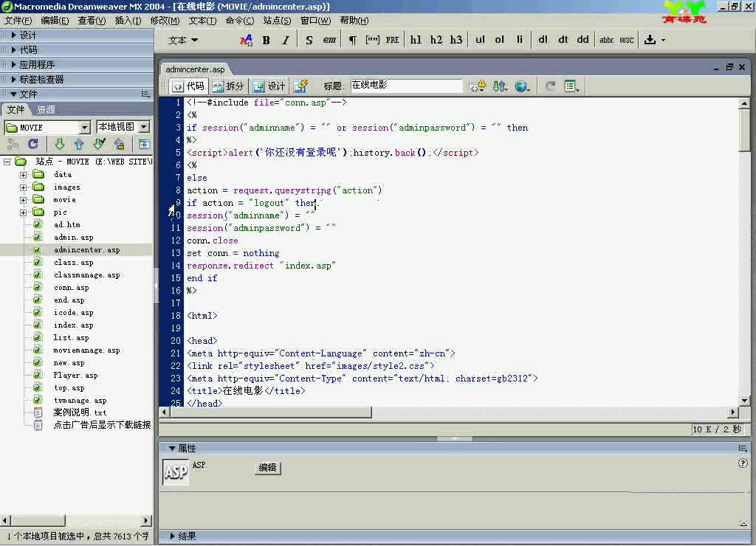
Task: Open the File management icon menu
Action: pyautogui.click(x=500, y=86)
